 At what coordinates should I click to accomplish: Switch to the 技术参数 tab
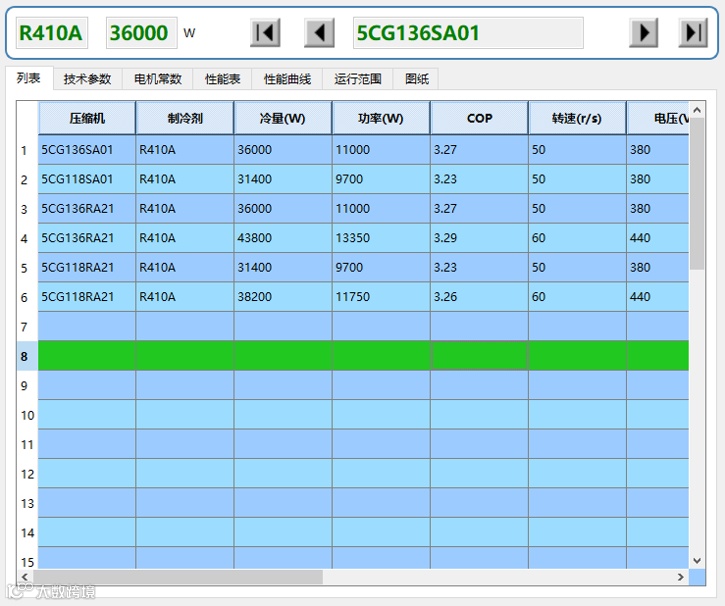tap(87, 79)
